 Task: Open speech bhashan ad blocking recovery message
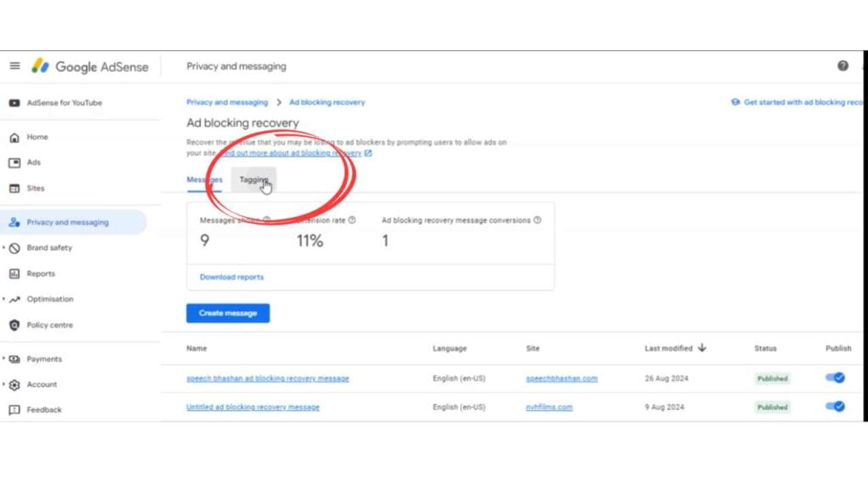[x=268, y=379]
